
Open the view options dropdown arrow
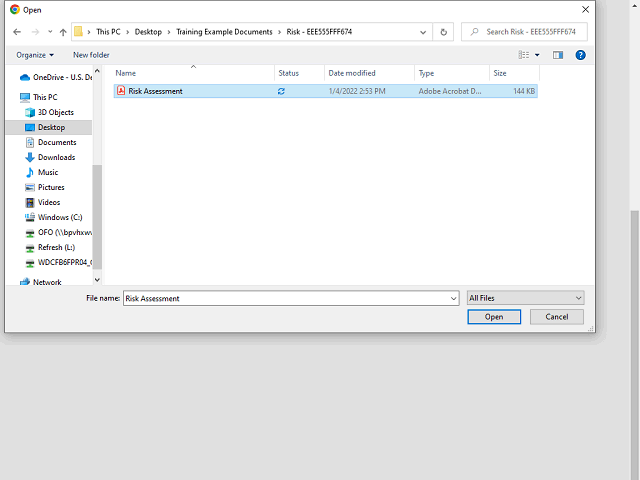[x=537, y=55]
